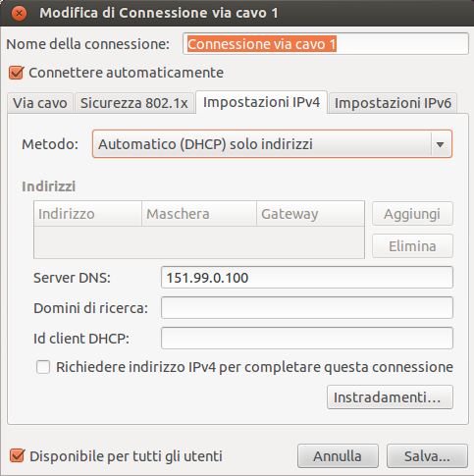Screen dimensions: 474x476
Task: Click the Id client DHCP field
Action: (307, 338)
